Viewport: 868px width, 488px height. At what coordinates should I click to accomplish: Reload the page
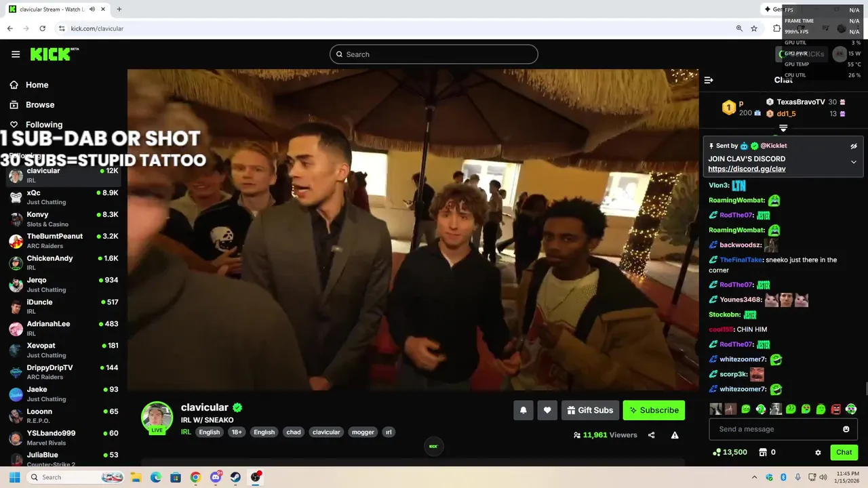pos(42,28)
